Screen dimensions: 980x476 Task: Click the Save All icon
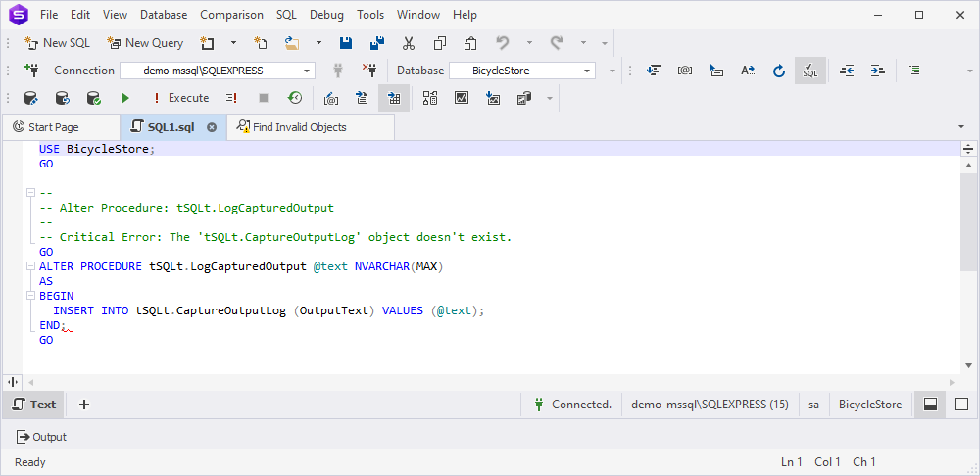point(377,43)
